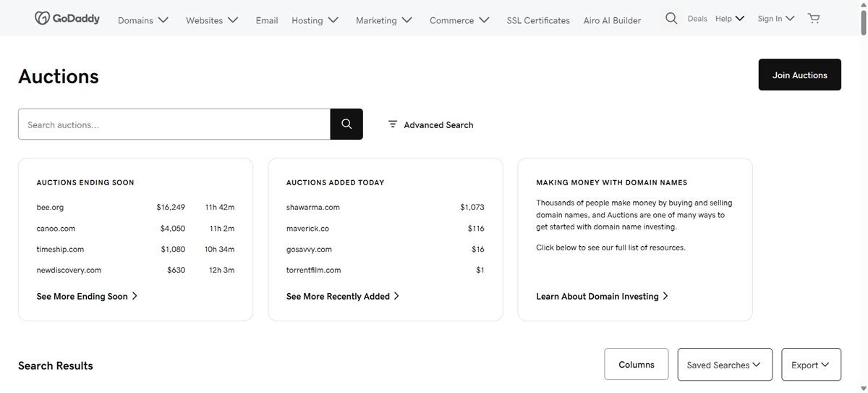The width and height of the screenshot is (868, 393).
Task: Click the Auctions Ending Soon heading
Action: point(85,182)
